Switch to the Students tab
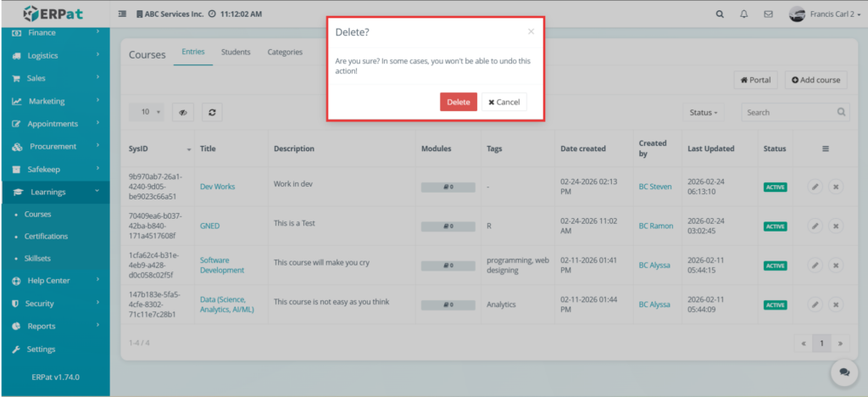Viewport: 868px width, 397px height. (236, 53)
